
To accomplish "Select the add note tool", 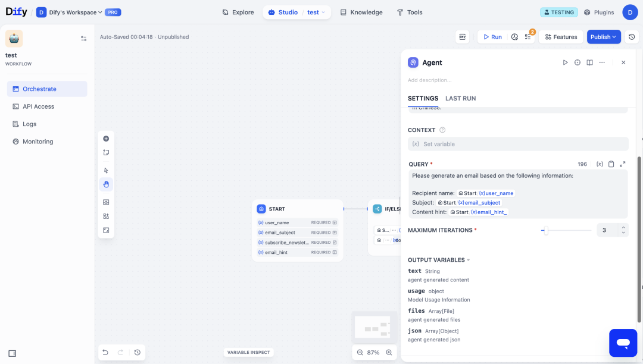I will click(106, 153).
